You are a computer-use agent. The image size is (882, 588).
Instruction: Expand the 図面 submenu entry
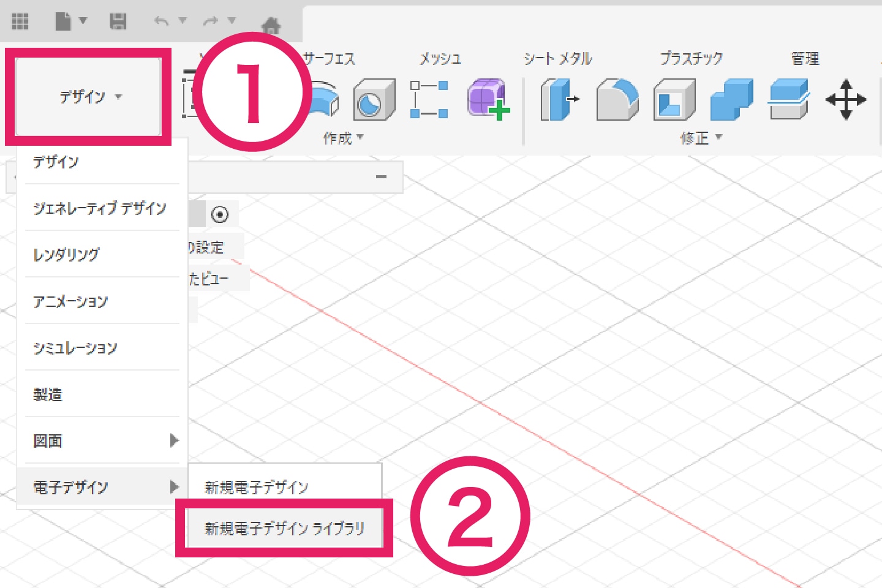(102, 441)
